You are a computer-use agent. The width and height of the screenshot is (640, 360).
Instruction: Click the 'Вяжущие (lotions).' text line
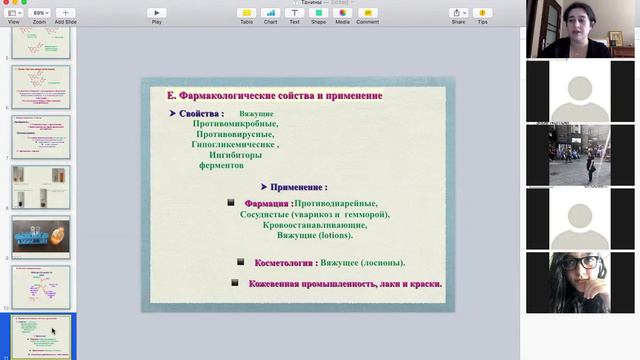click(x=315, y=235)
